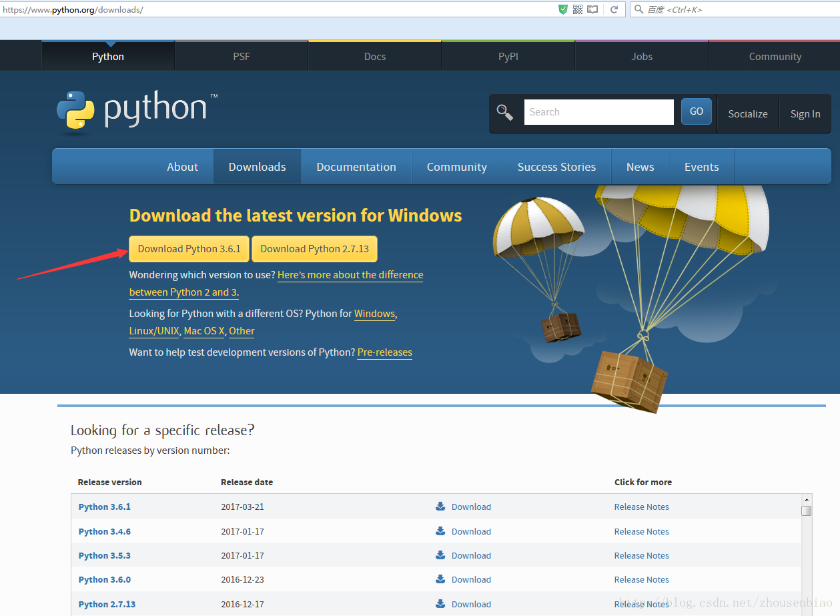The image size is (840, 616).
Task: Open the QR code icon in address bar
Action: click(x=578, y=9)
